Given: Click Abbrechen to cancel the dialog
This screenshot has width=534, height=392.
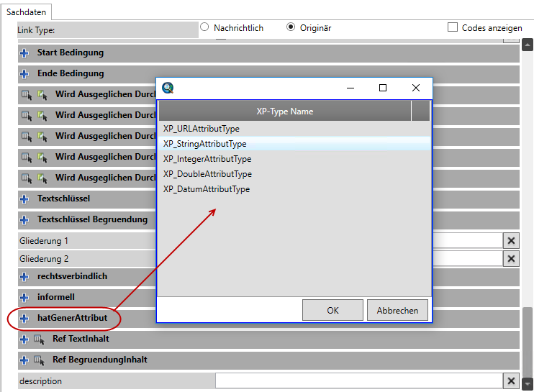Looking at the screenshot, I should click(397, 311).
